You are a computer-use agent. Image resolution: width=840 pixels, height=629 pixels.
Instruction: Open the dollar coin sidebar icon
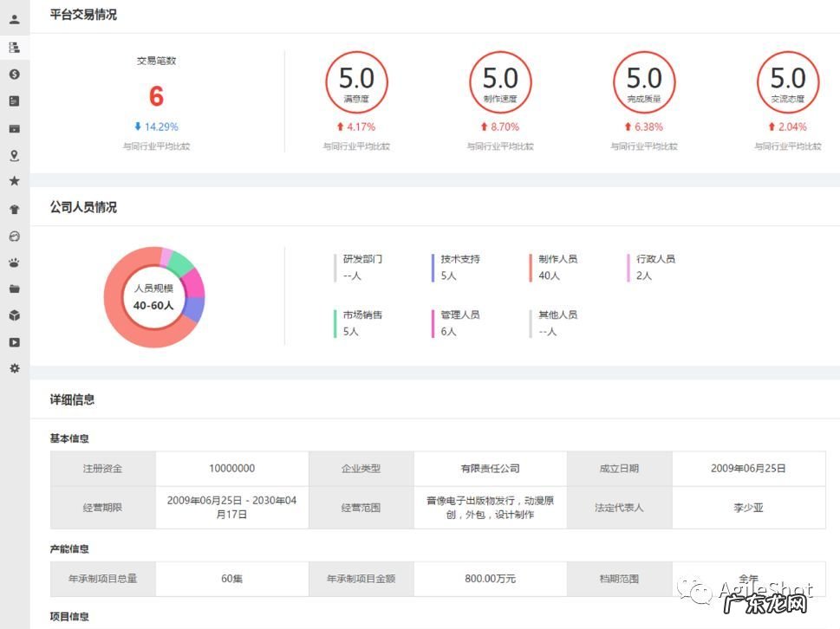click(x=14, y=75)
